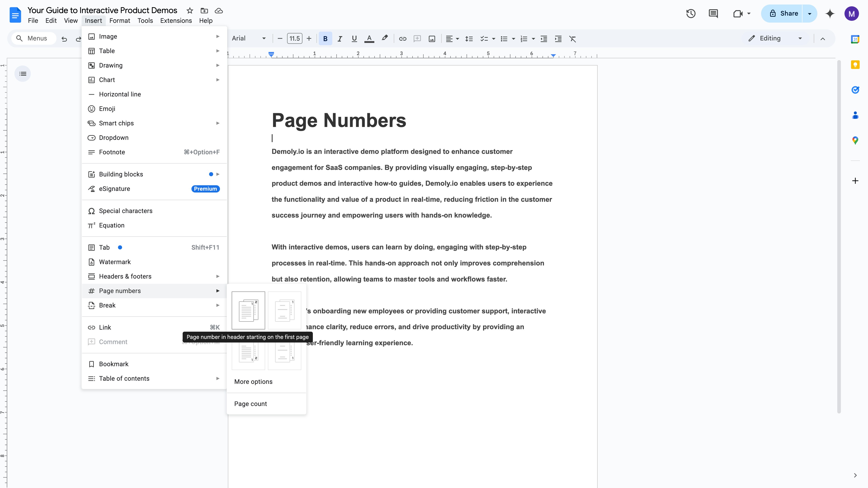The image size is (868, 488).
Task: Choose header page number skipping first page
Action: pos(284,310)
